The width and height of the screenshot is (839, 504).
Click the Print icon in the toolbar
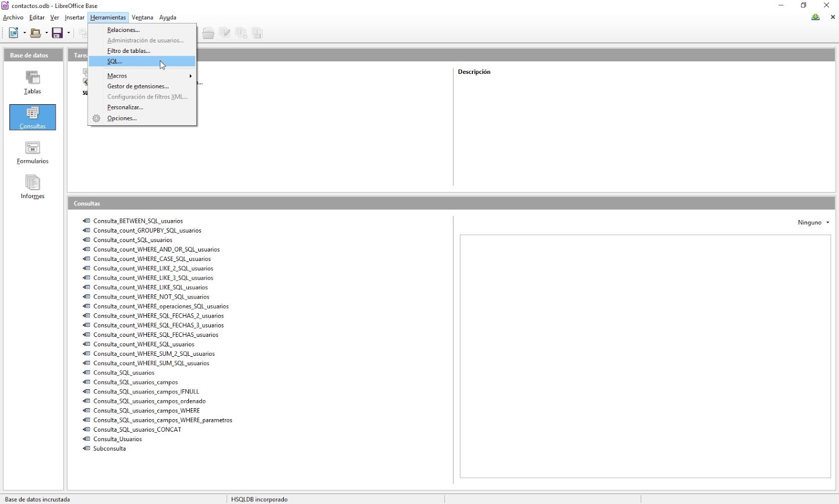click(x=208, y=32)
